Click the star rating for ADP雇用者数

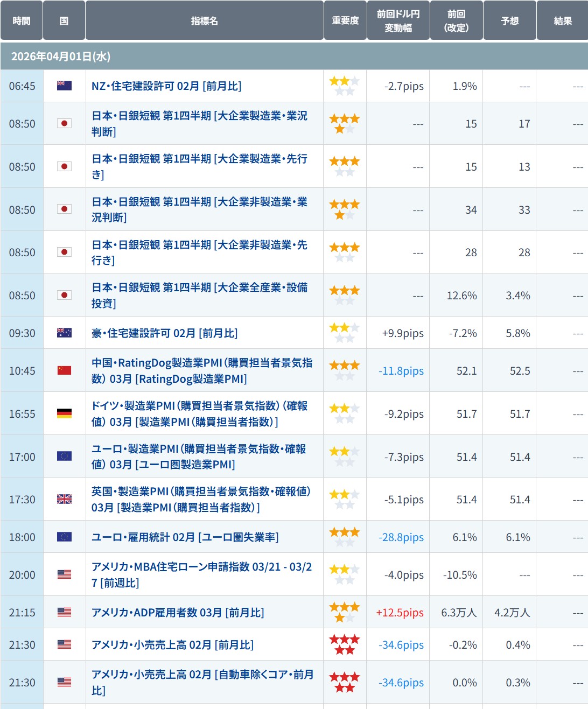[345, 612]
